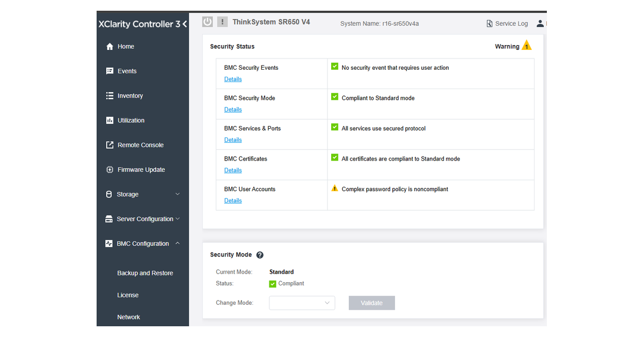Click the ThinkSystem SR650 V4 title
Viewport: 644px width, 337px height.
[x=271, y=22]
